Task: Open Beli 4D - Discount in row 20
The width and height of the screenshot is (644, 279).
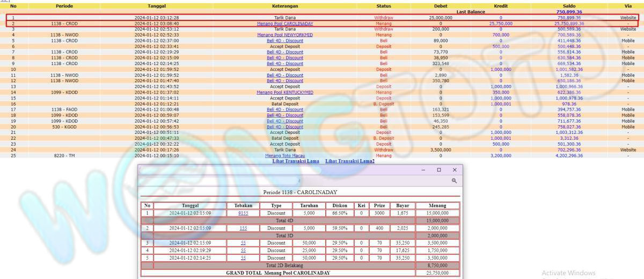Action: [285, 127]
